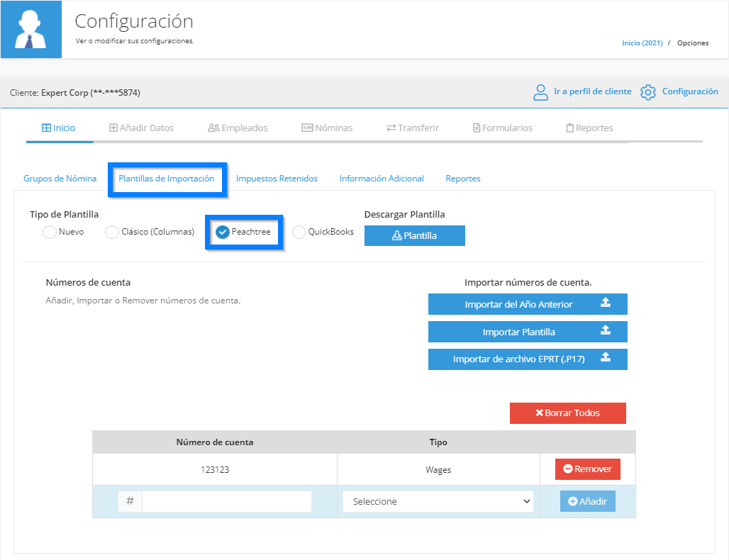Open the Configuración link at top right
The height and width of the screenshot is (560, 729).
point(690,91)
